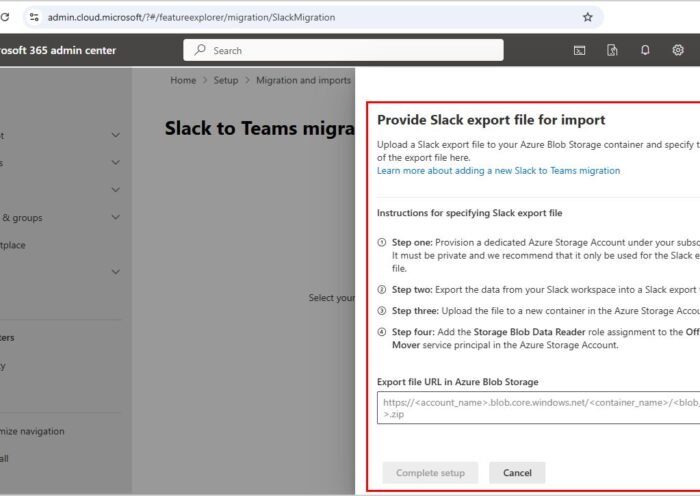Screen dimensions: 700x496
Task: Click the 'Slack to Teams migra' page heading
Action: pos(260,129)
